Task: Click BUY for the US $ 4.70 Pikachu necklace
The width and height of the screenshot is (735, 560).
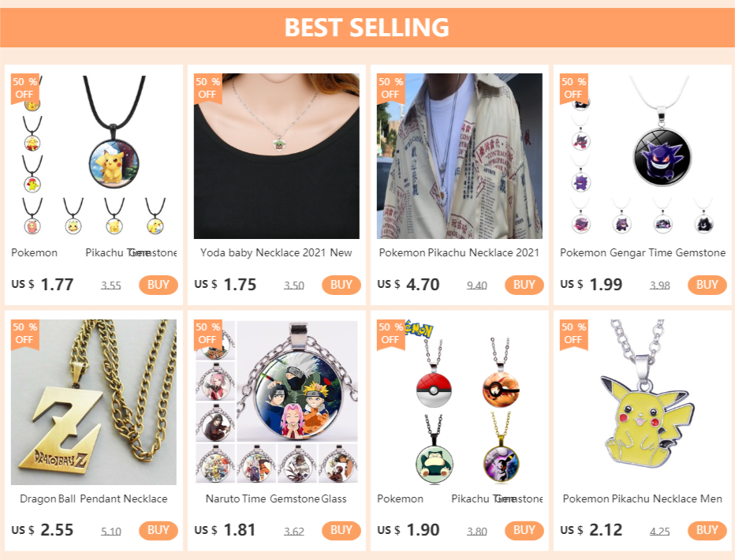Action: pos(524,285)
